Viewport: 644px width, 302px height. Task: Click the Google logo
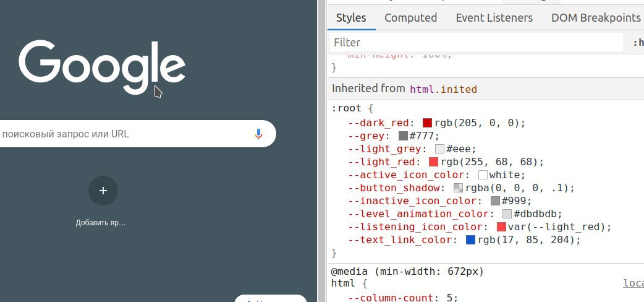pyautogui.click(x=102, y=67)
